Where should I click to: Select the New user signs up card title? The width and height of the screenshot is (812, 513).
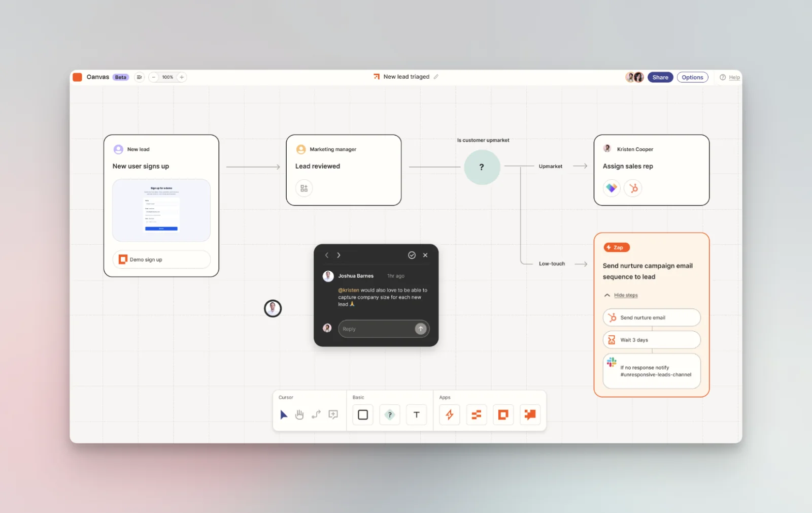pos(141,166)
